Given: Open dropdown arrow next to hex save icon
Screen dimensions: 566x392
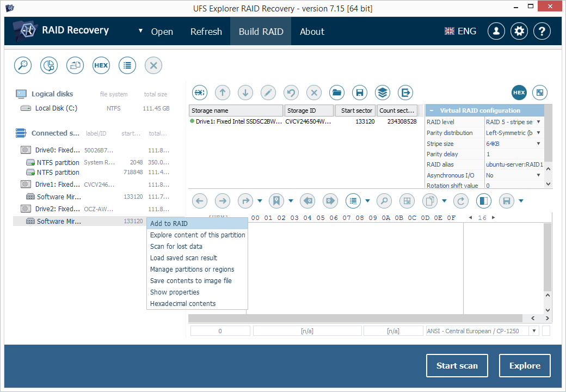Looking at the screenshot, I should click(521, 201).
